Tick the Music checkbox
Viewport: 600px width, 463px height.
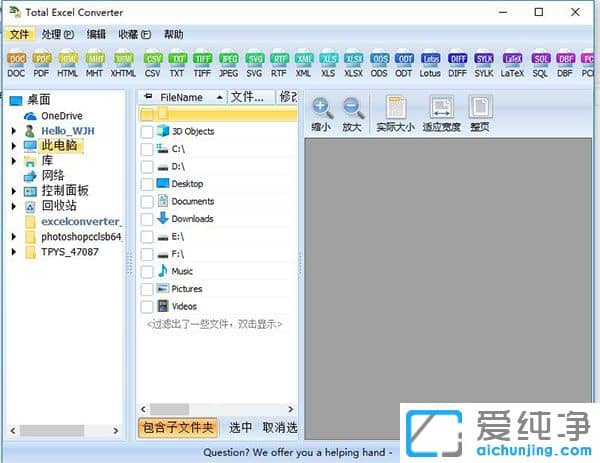[x=147, y=272]
